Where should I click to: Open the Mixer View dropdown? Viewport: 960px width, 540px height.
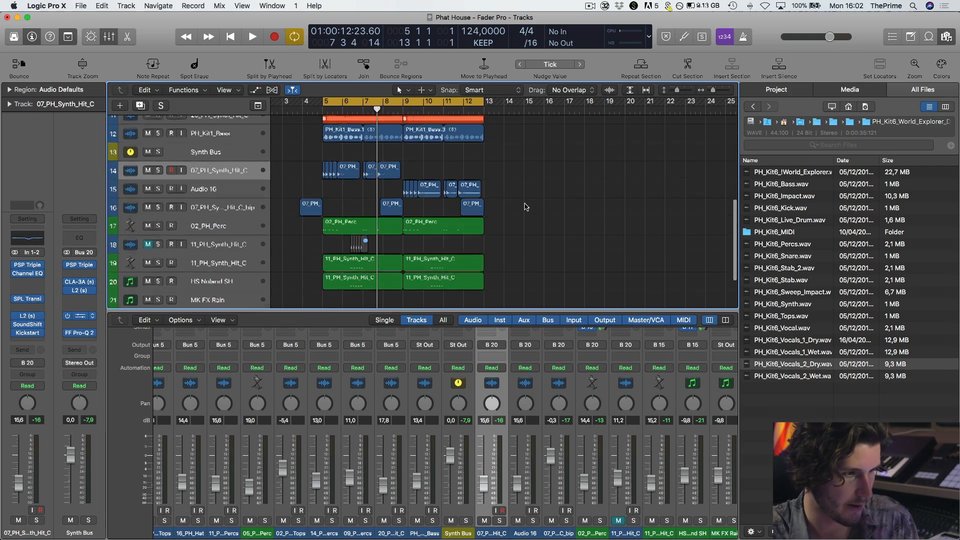point(222,320)
